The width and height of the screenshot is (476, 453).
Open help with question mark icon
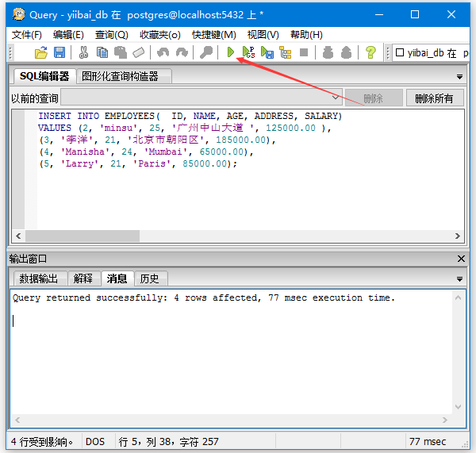point(370,52)
